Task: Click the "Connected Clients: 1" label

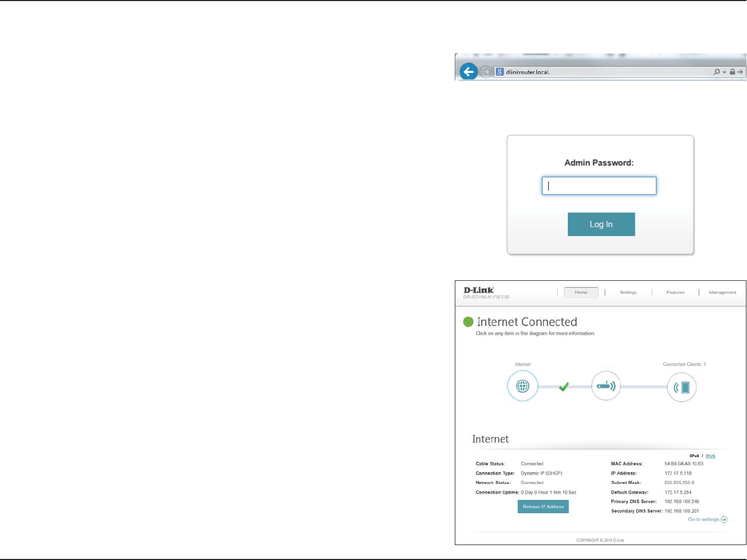Action: (684, 364)
